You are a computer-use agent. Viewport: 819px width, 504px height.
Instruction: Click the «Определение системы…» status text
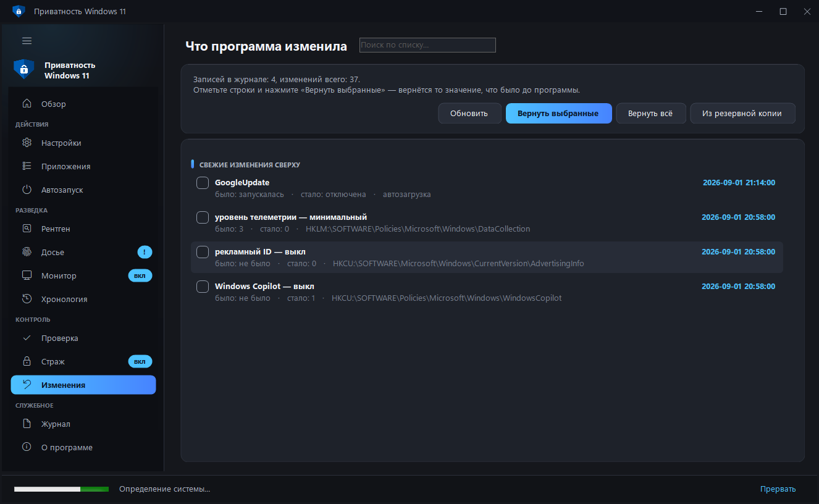pos(164,489)
